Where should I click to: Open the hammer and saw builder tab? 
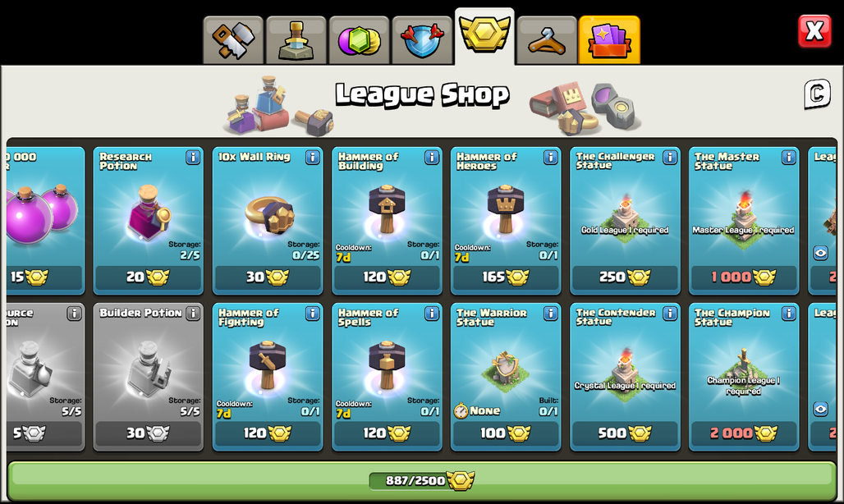[x=234, y=40]
